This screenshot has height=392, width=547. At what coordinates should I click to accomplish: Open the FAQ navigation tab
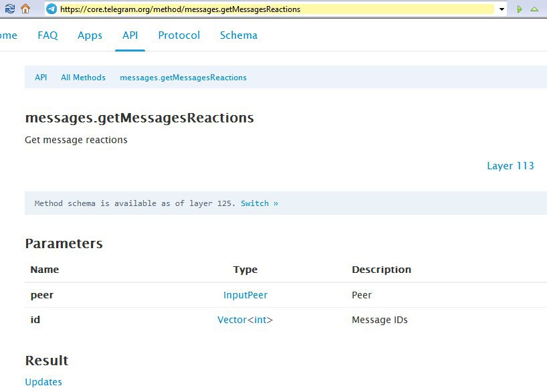47,35
